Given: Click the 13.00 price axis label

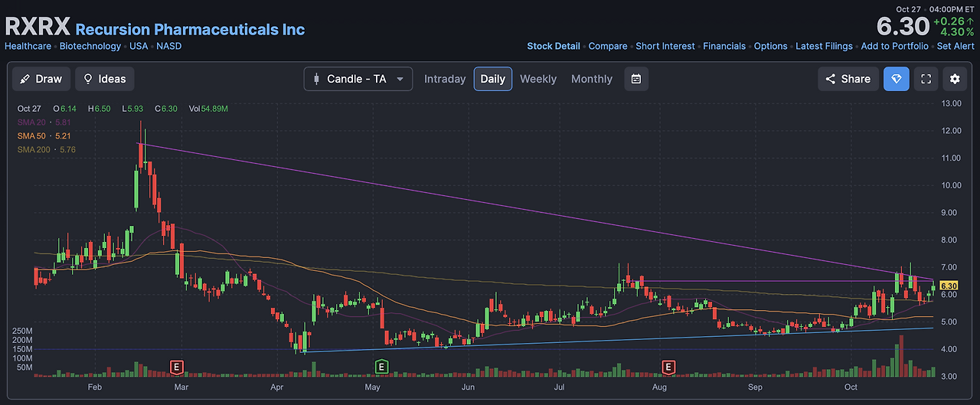Looking at the screenshot, I should 952,103.
